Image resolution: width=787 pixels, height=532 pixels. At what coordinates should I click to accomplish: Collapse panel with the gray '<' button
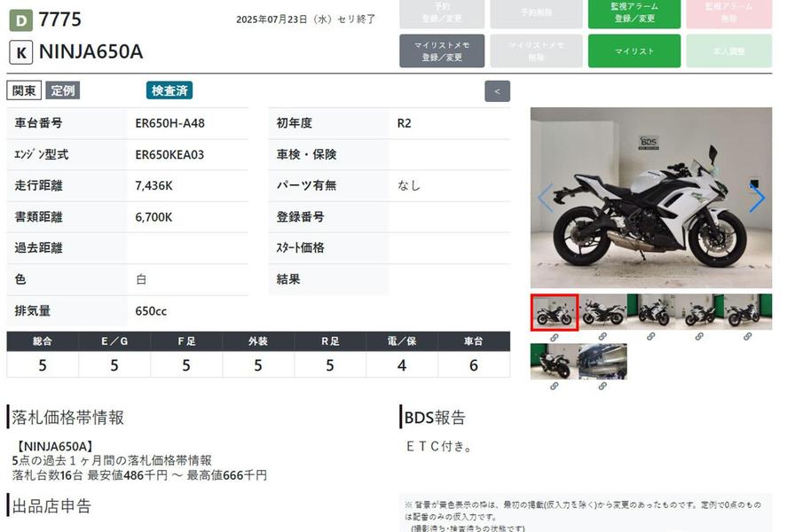click(497, 91)
